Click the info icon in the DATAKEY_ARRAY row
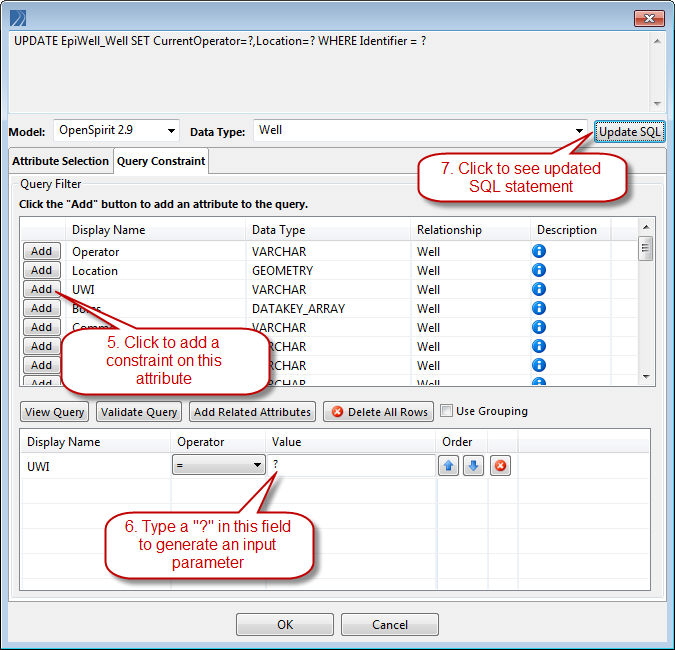 539,308
